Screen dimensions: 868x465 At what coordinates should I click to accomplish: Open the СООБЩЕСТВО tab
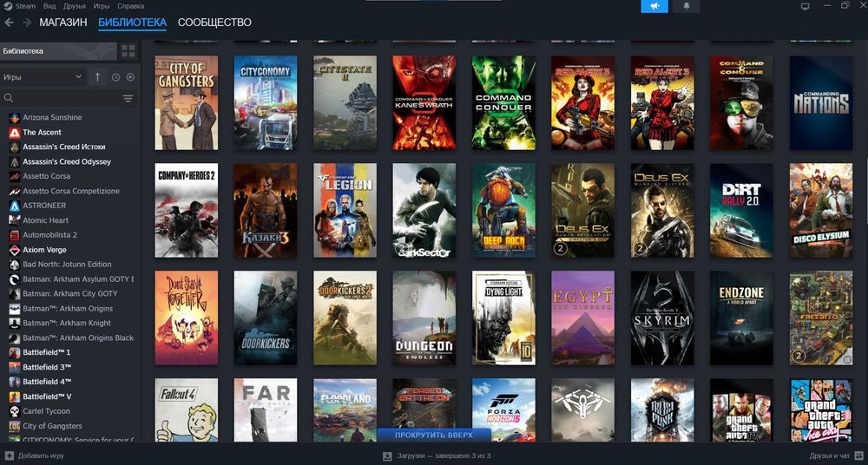[x=214, y=23]
